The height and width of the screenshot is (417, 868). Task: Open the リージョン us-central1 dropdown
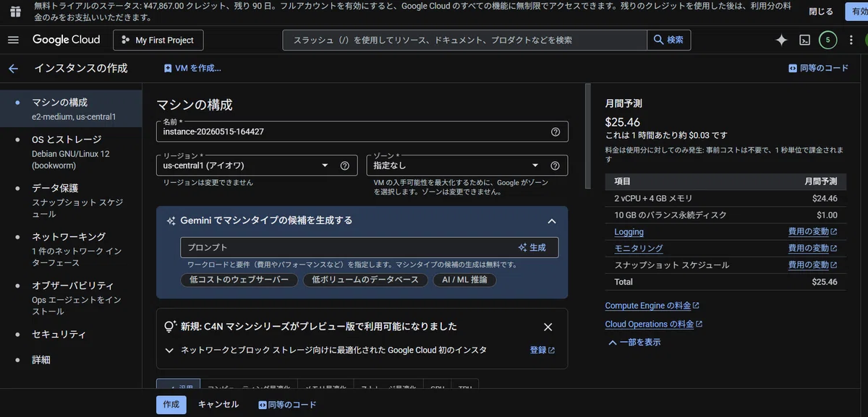pyautogui.click(x=257, y=165)
